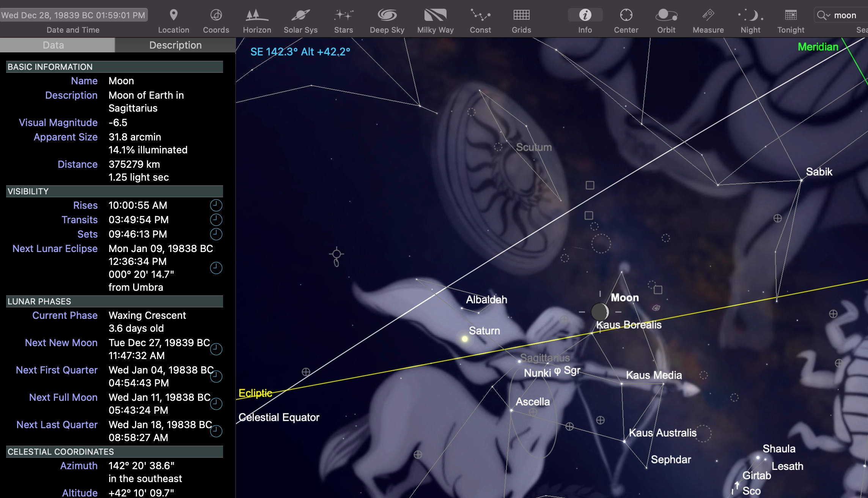The image size is (868, 498).
Task: Activate the Measure ruler tool
Action: click(708, 16)
